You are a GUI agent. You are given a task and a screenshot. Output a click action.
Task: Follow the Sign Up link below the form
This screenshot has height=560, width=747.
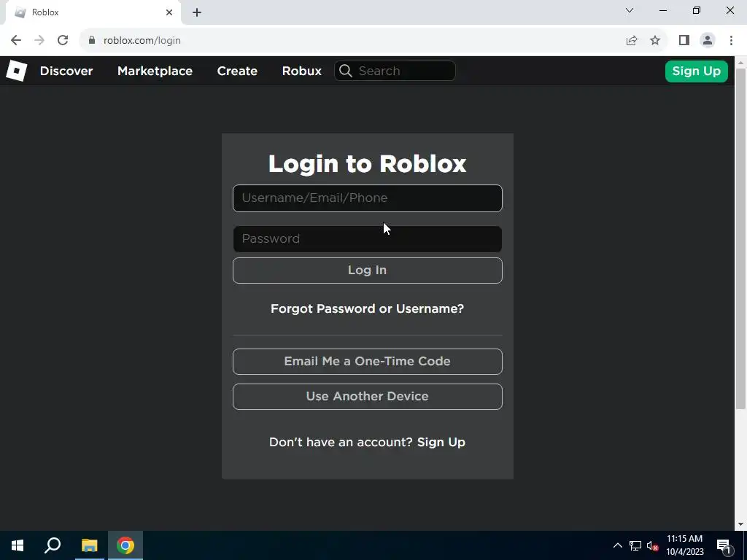pos(441,442)
